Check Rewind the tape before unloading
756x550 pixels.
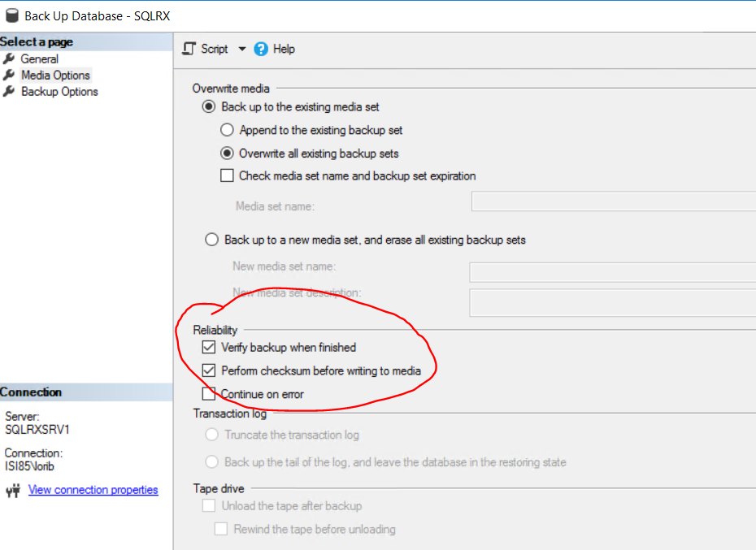pyautogui.click(x=221, y=529)
